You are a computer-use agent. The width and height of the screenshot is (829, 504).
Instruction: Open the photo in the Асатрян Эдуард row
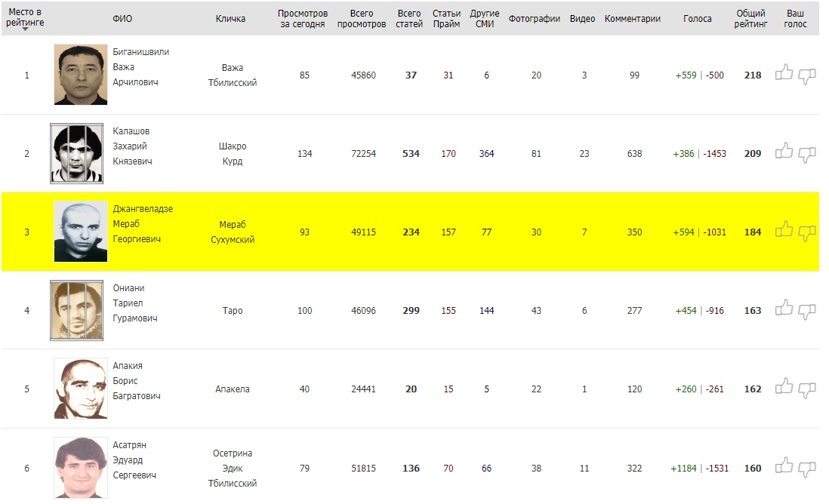tap(81, 468)
